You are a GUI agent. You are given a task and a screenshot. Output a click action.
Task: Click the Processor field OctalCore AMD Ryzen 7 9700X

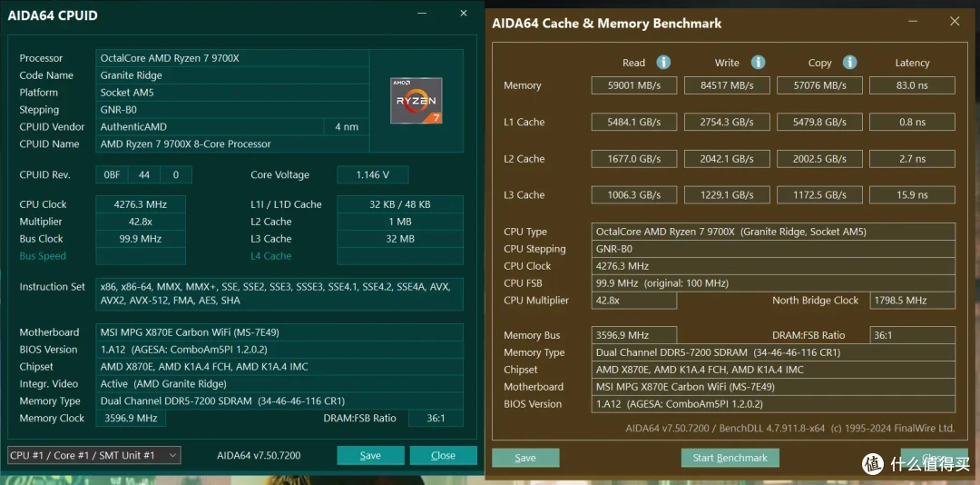[232, 58]
